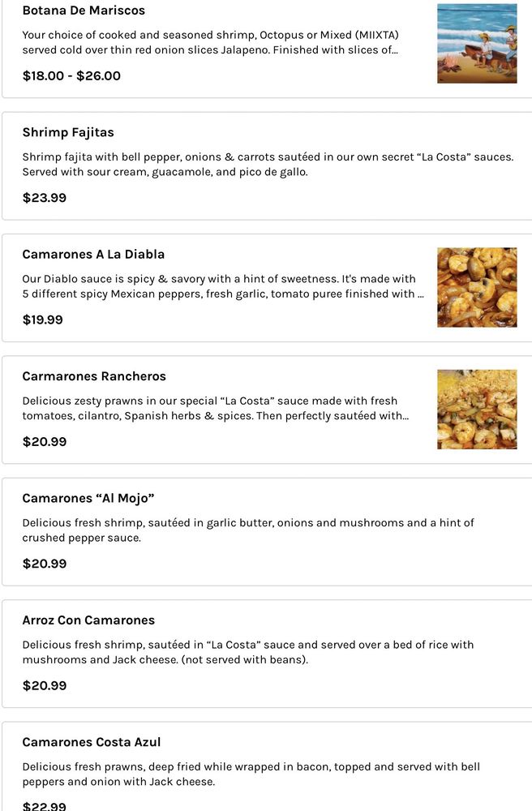Choose the Camarones A La Diabla heading

pos(93,255)
